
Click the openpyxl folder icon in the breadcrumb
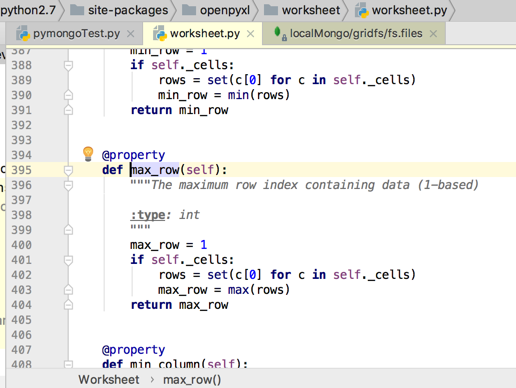point(189,10)
